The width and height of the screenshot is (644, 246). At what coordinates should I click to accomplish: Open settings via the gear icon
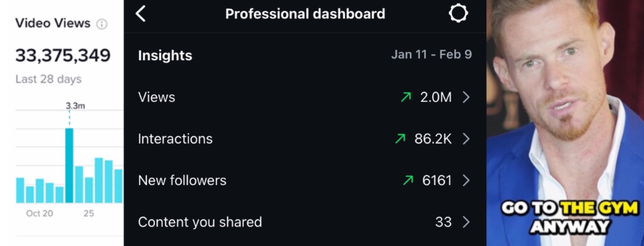[x=458, y=13]
